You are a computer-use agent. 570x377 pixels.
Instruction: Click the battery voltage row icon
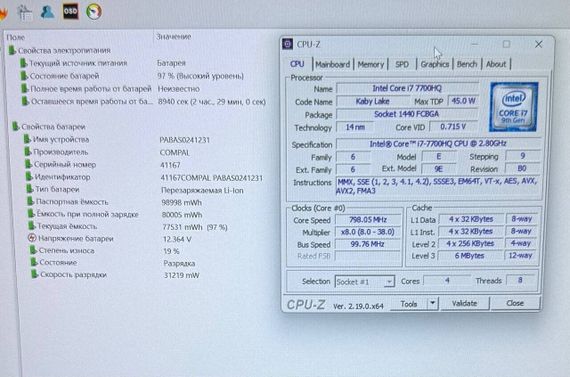(32, 238)
